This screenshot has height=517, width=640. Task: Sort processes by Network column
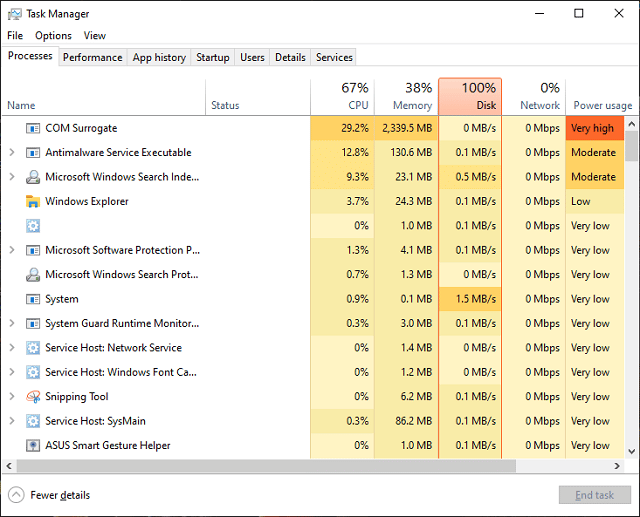[534, 98]
